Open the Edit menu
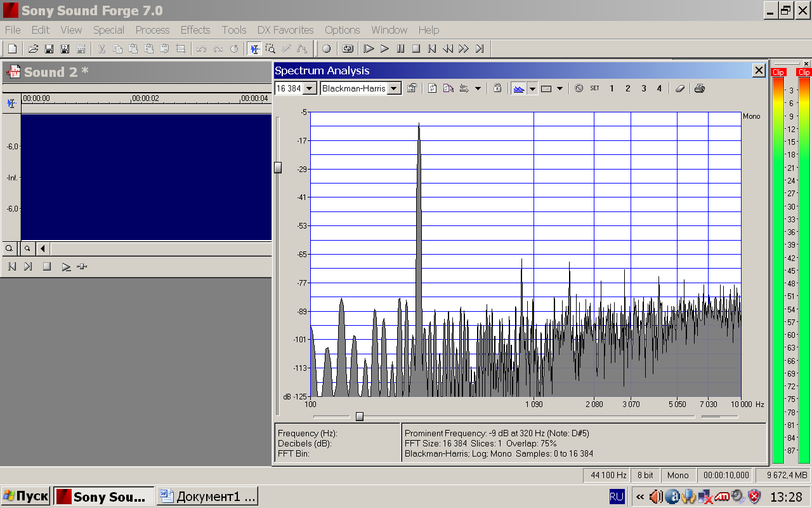 [41, 30]
